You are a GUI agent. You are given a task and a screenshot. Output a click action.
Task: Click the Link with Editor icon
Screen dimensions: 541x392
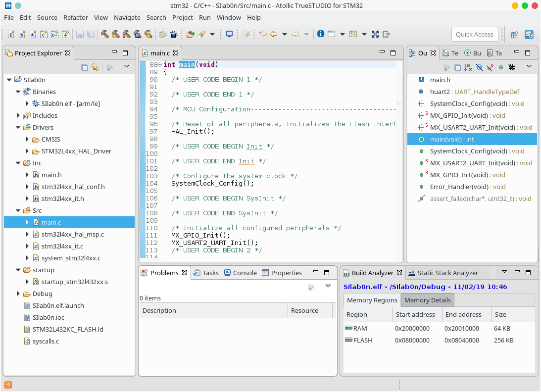pyautogui.click(x=95, y=67)
